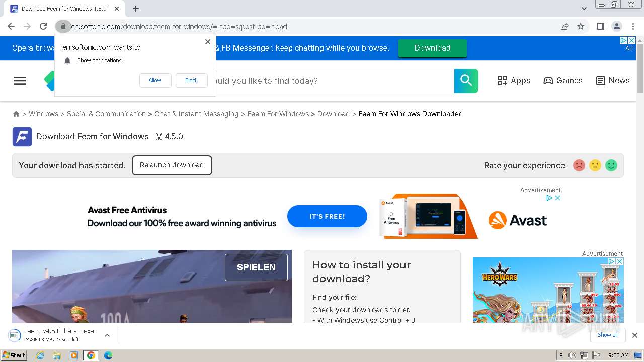
Task: Open the Windows Start menu
Action: point(14,355)
